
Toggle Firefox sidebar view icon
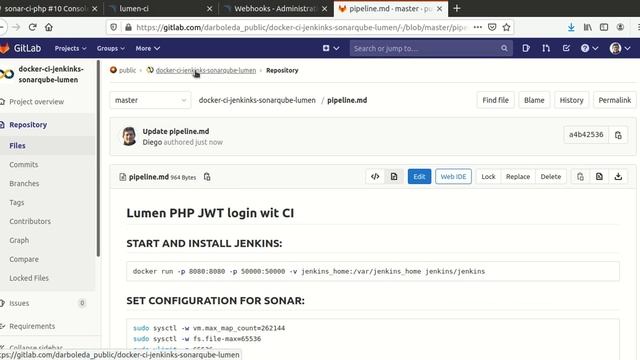click(x=604, y=27)
